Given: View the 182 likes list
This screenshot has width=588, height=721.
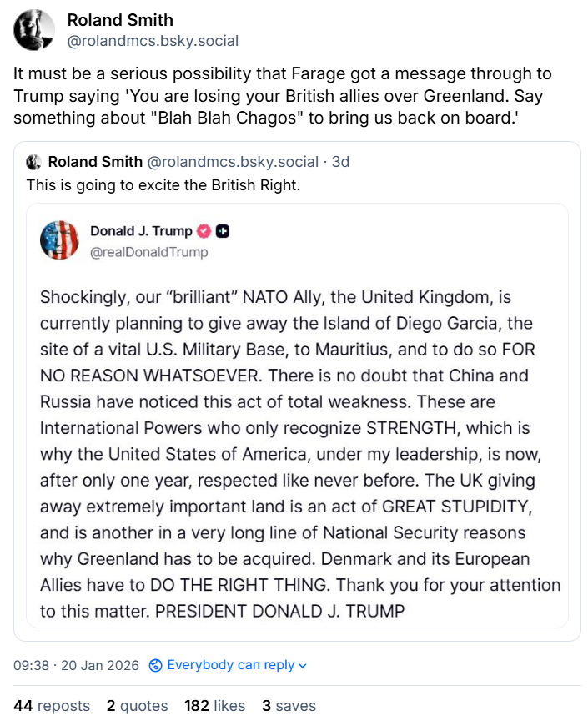Looking at the screenshot, I should click(x=215, y=706).
